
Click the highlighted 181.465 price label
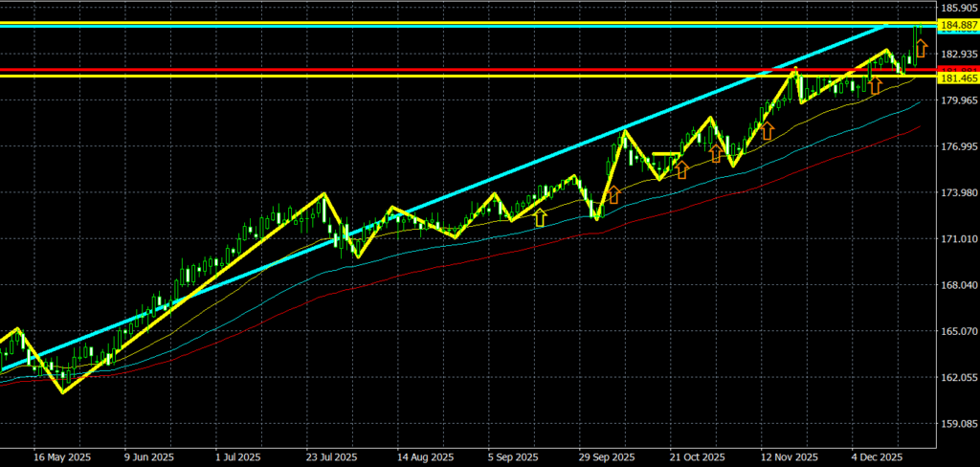point(957,78)
